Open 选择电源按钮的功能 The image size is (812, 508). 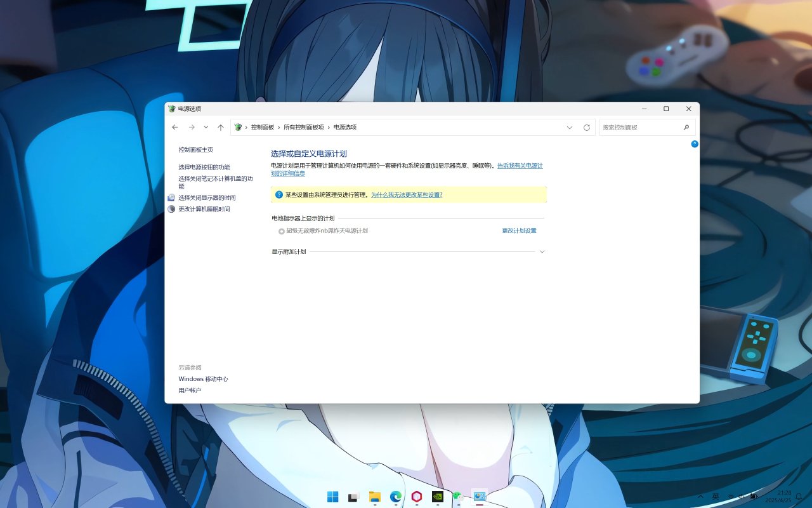point(204,168)
